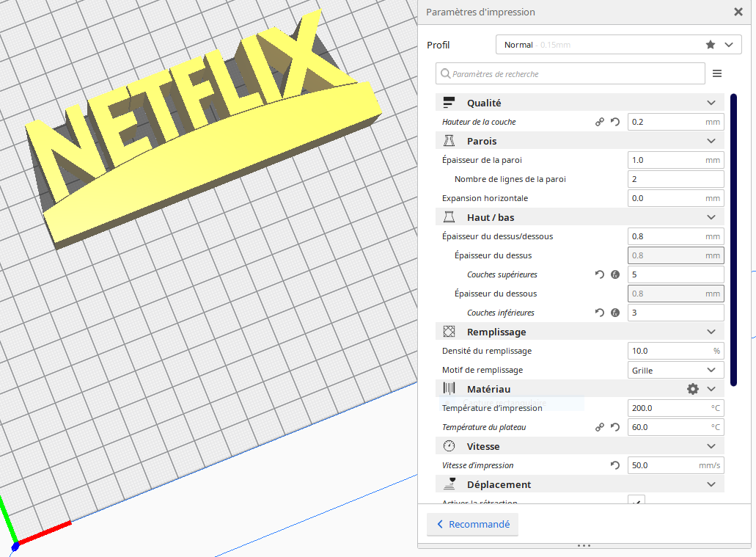Reset Vitesse d'impression with the revert arrow

tap(615, 465)
